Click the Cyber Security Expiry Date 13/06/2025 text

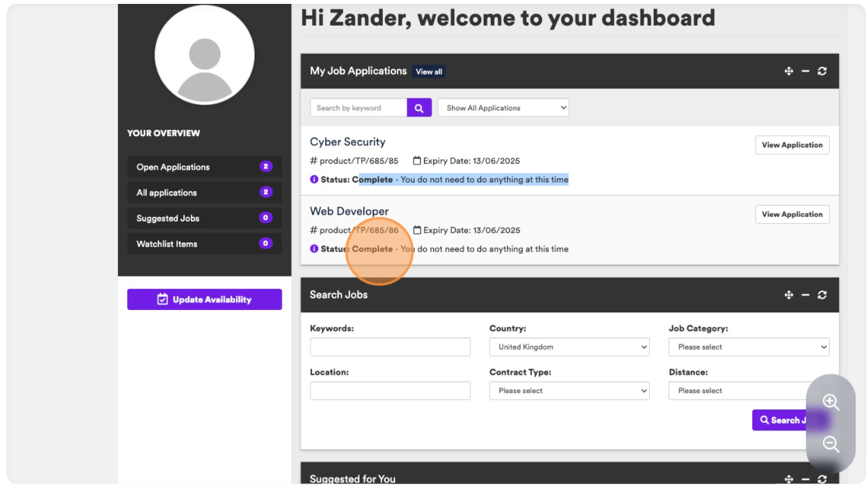point(471,161)
